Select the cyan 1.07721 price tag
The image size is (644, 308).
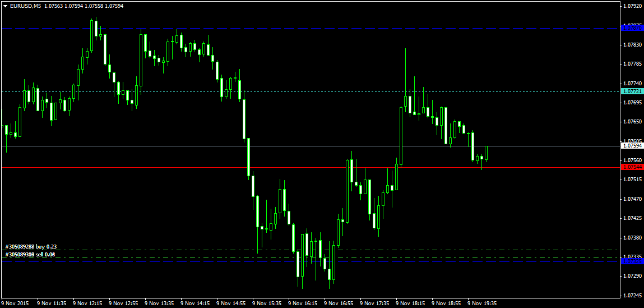[632, 91]
